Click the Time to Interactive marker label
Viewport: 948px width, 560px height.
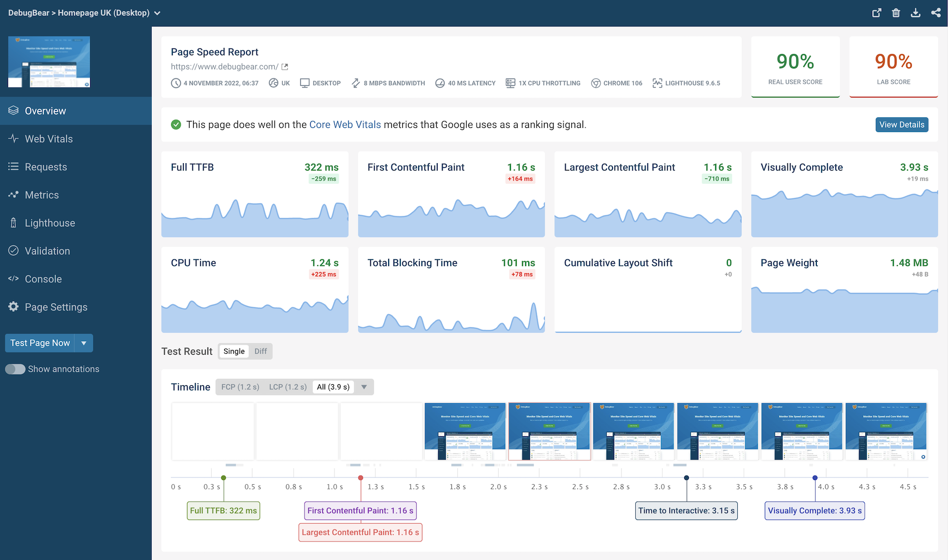pos(686,511)
